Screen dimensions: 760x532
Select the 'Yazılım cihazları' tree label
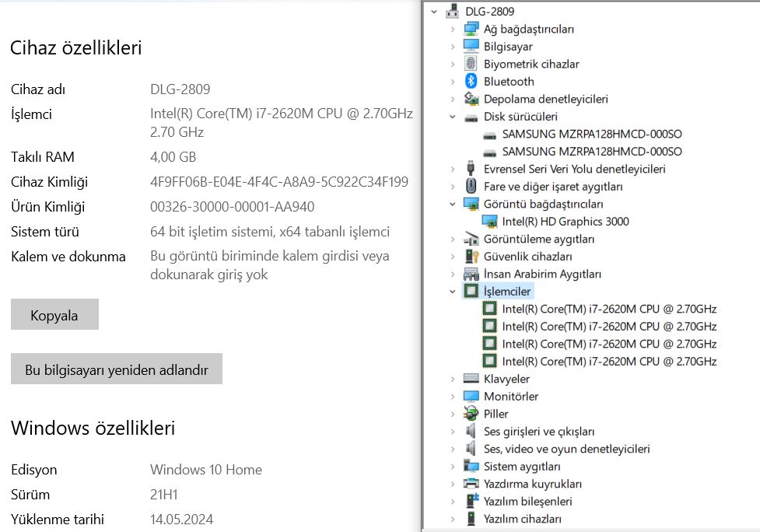523,519
